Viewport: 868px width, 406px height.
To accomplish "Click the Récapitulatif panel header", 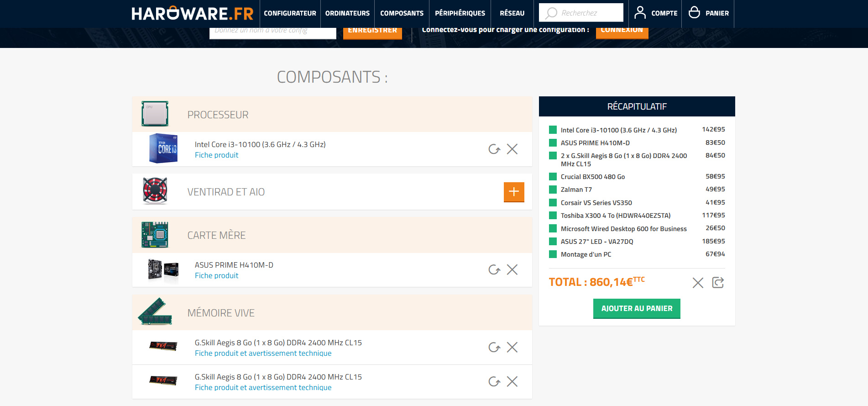I will click(x=637, y=106).
